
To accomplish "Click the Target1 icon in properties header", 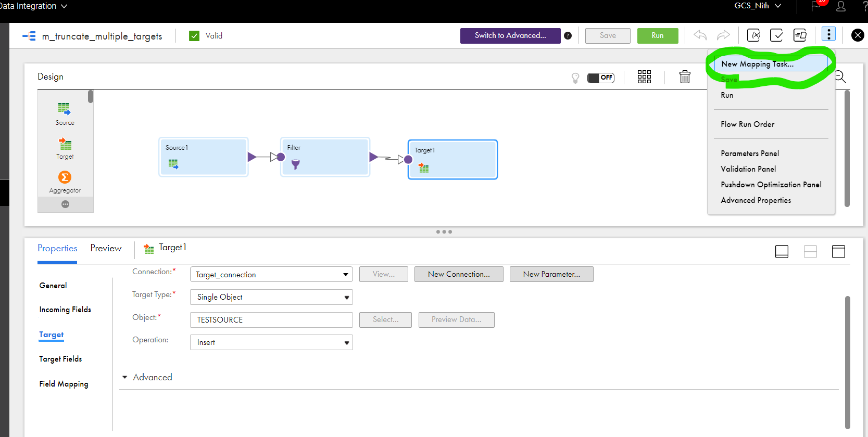I will pos(149,249).
